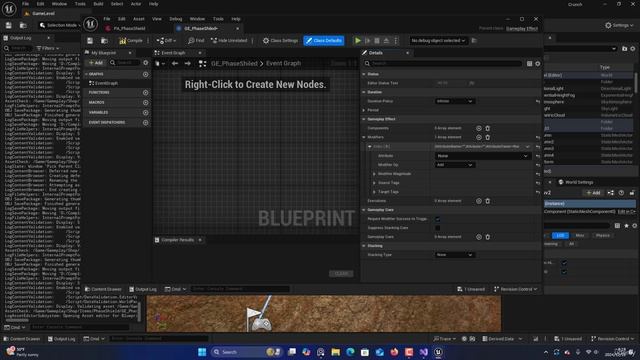Add element to Modifiers array
This screenshot has width=640, height=360.
click(x=479, y=138)
